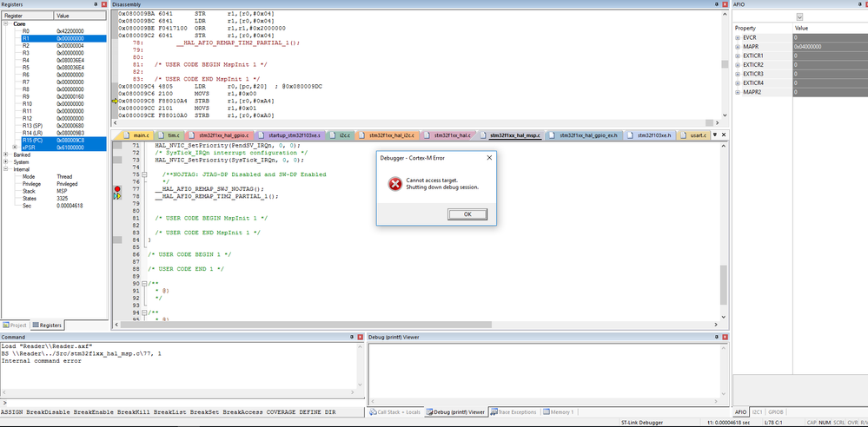Close the Registers panel
Image resolution: width=868 pixels, height=427 pixels.
[104, 3]
